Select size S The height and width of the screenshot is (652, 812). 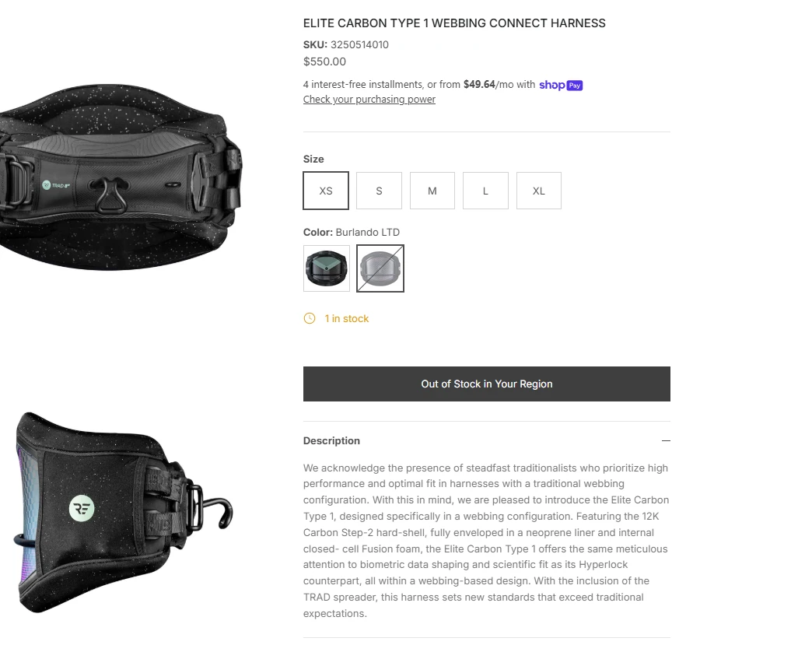tap(379, 191)
